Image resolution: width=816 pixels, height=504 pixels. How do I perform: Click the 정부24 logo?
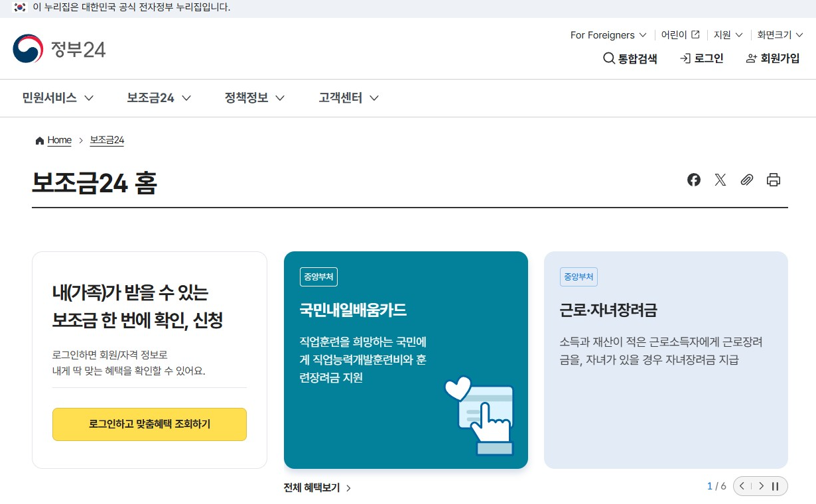click(59, 48)
